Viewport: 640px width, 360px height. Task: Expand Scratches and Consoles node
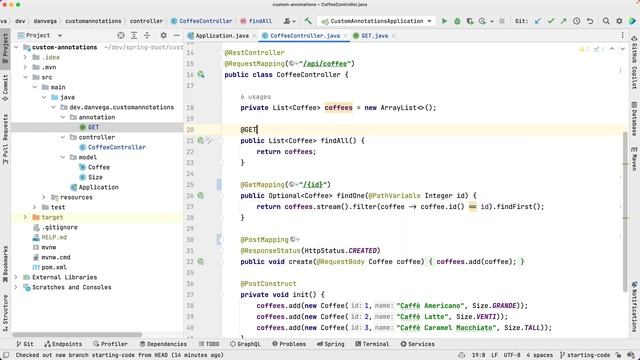click(16, 287)
